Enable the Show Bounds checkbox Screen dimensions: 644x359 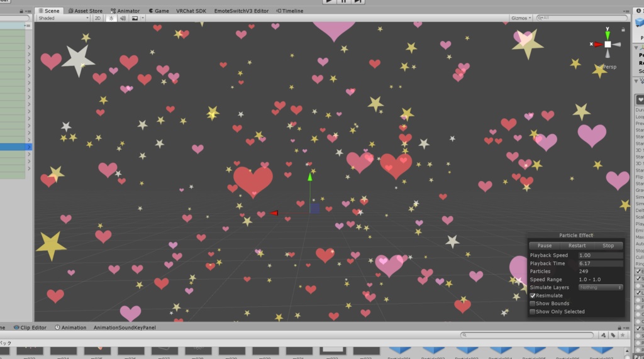[x=533, y=304]
